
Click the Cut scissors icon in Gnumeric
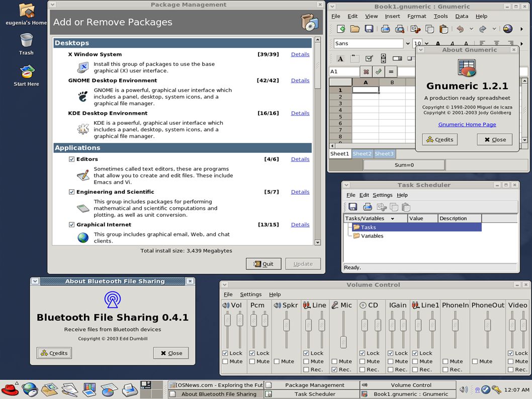pos(415,29)
